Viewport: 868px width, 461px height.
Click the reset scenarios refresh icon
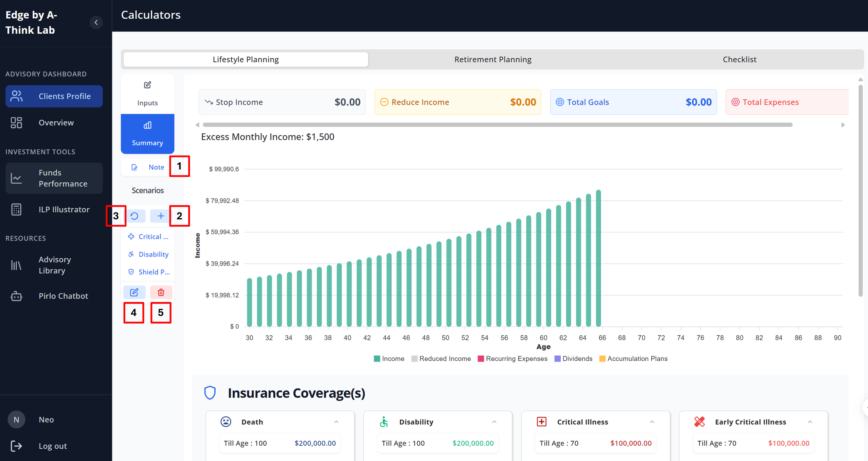[x=134, y=216]
